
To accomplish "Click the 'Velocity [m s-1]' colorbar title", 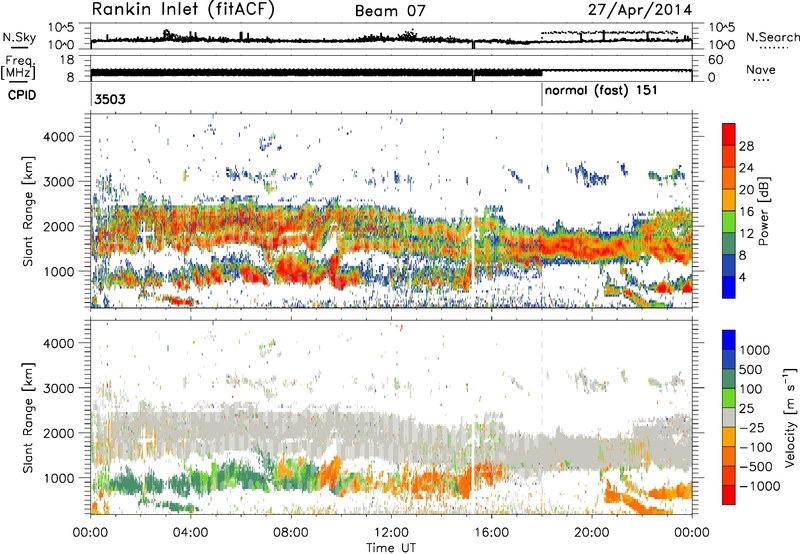I will tap(790, 417).
